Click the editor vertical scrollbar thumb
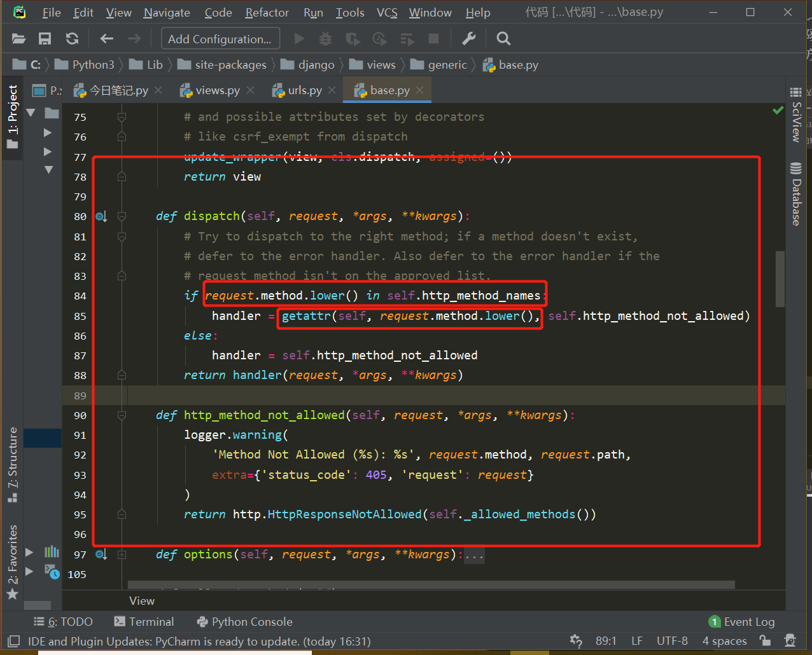This screenshot has height=655, width=812. pos(780,279)
